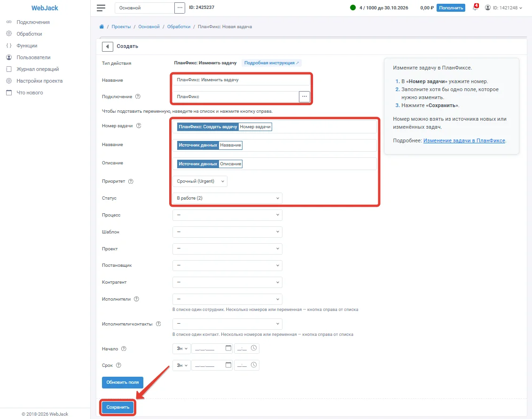Expand the Процесс dropdown

pos(227,215)
